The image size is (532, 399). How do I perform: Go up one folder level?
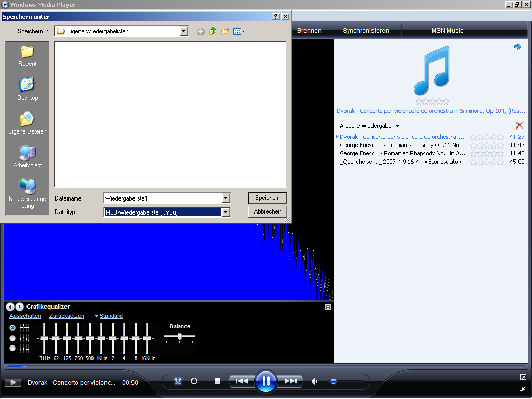click(x=212, y=31)
